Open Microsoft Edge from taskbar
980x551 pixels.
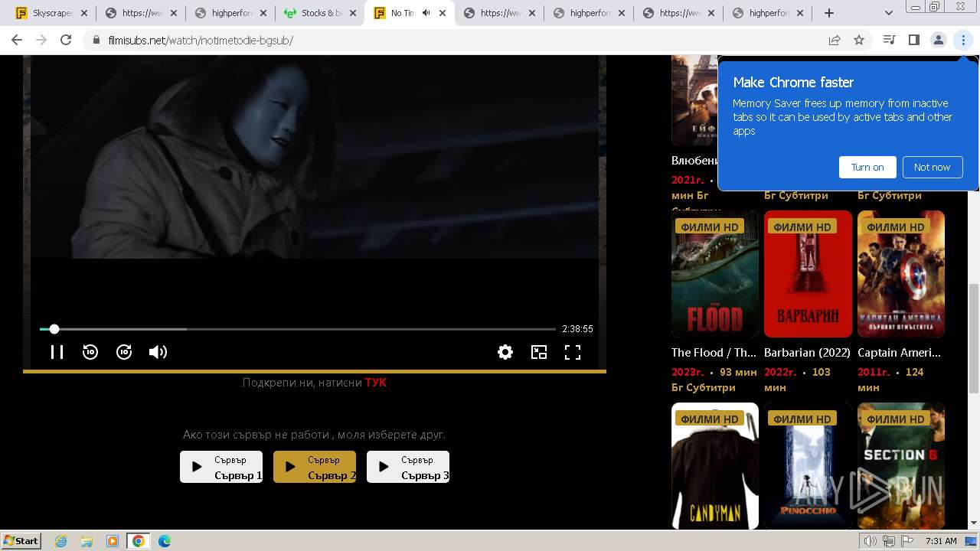click(164, 541)
